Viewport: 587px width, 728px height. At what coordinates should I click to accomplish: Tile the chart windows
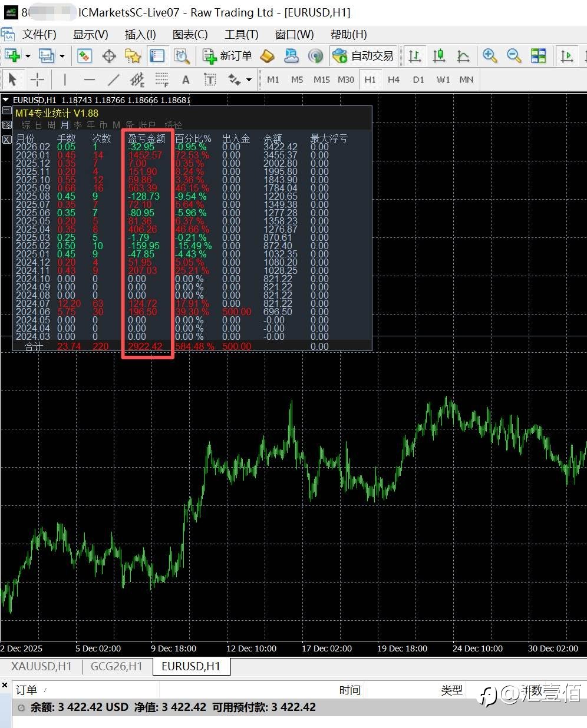(538, 56)
